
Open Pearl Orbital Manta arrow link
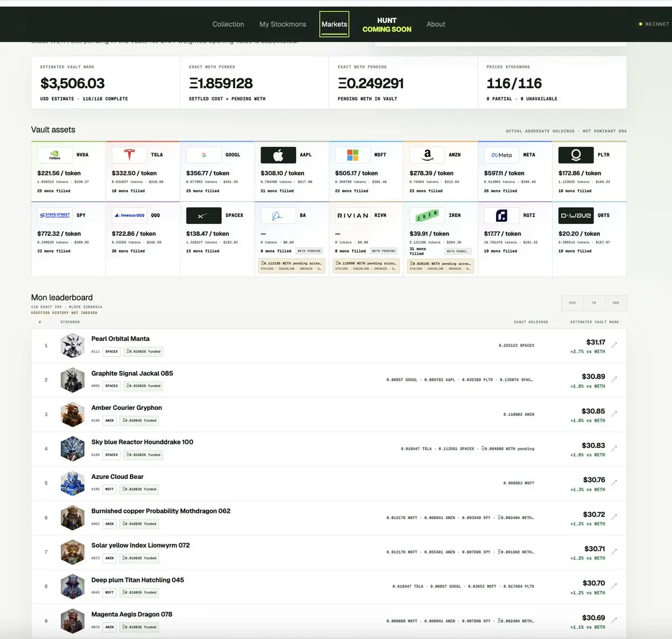click(x=614, y=345)
